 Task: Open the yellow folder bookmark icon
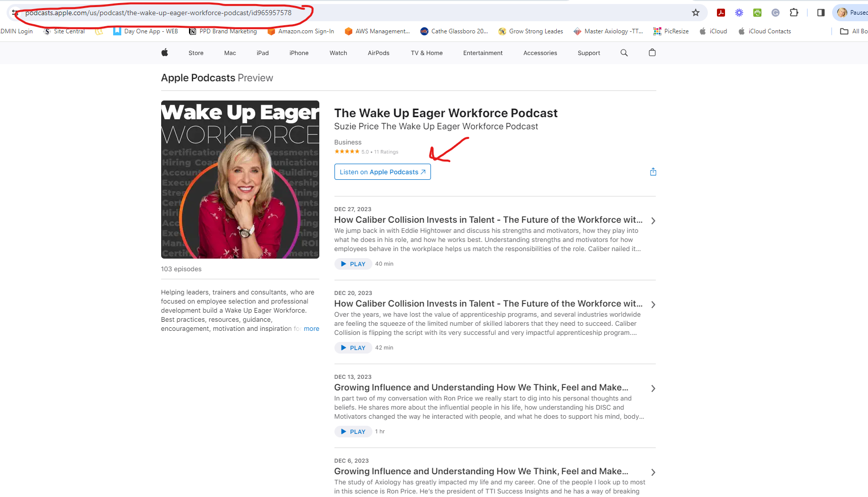(99, 31)
